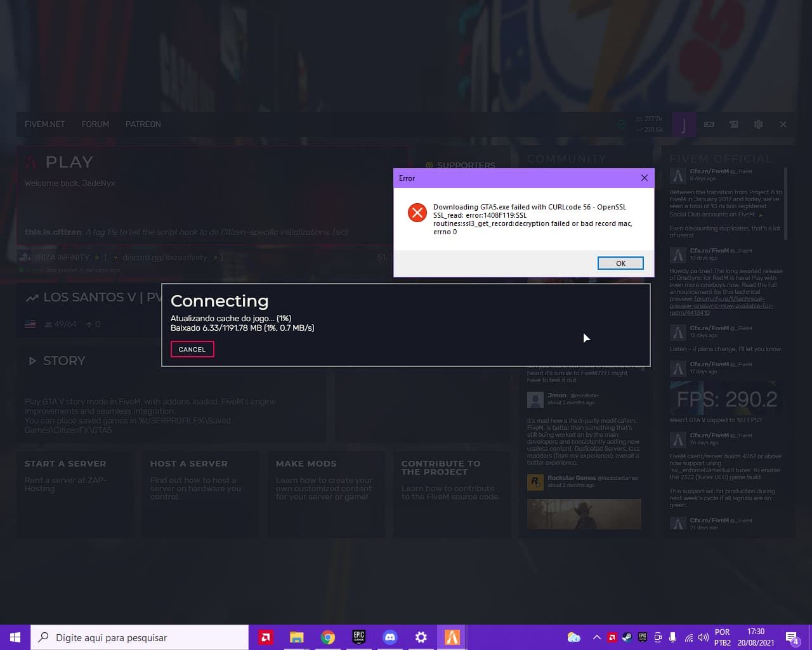This screenshot has height=650, width=812.
Task: Open the notification center icon
Action: point(792,637)
